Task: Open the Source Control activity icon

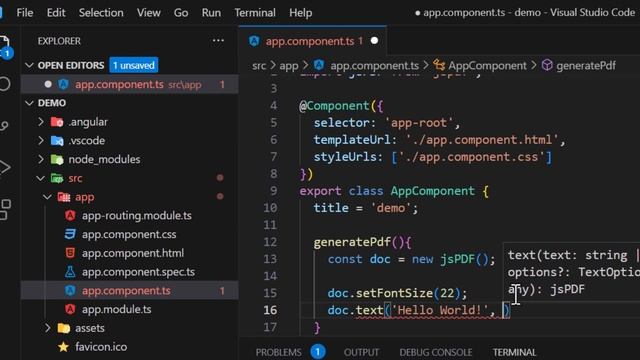Action: tap(4, 125)
